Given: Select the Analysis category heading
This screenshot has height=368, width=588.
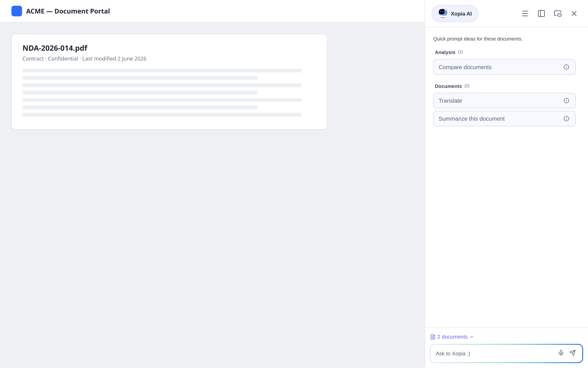Looking at the screenshot, I should (445, 52).
